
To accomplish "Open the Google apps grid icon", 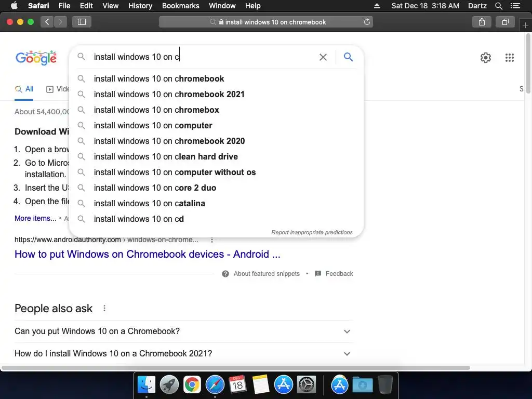I will coord(509,58).
